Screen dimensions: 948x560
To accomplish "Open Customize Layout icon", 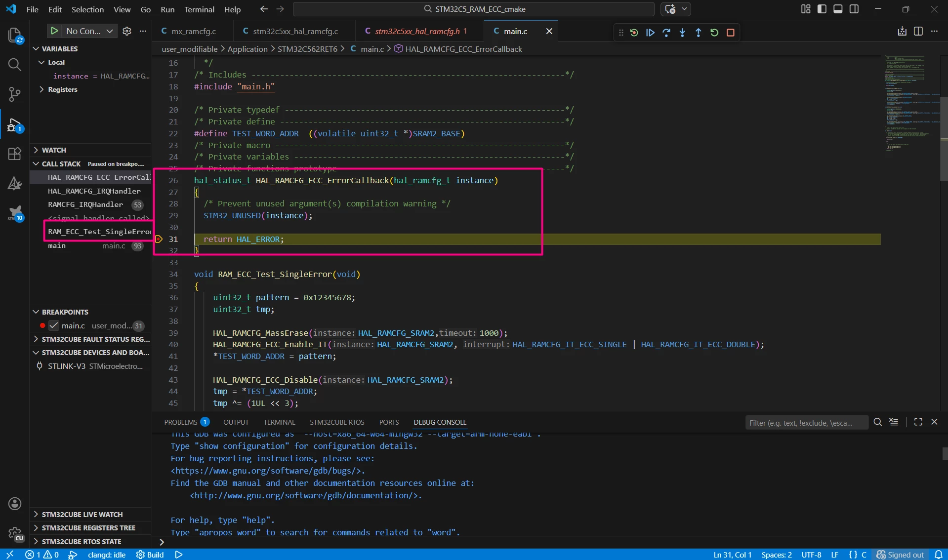I will click(806, 9).
